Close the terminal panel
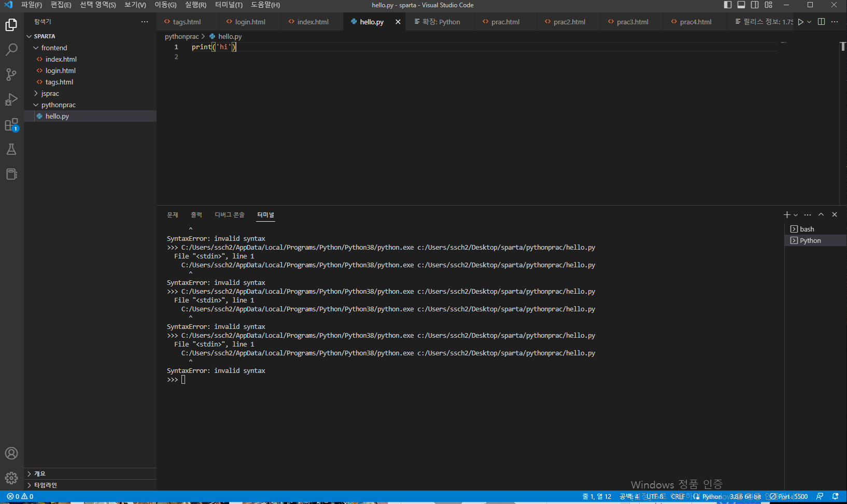 pyautogui.click(x=835, y=214)
